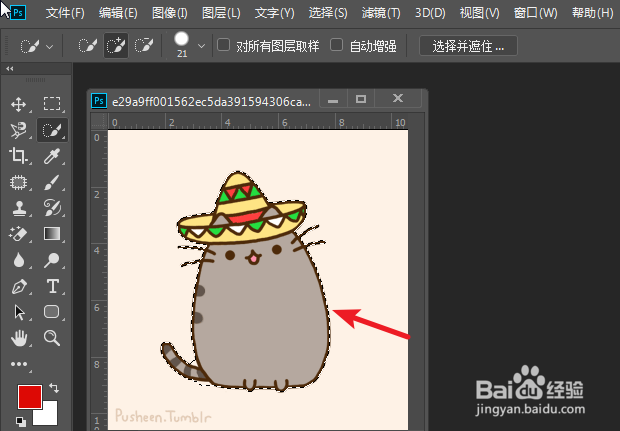The image size is (620, 431).
Task: Click the sombrero hat on canvas
Action: (242, 208)
